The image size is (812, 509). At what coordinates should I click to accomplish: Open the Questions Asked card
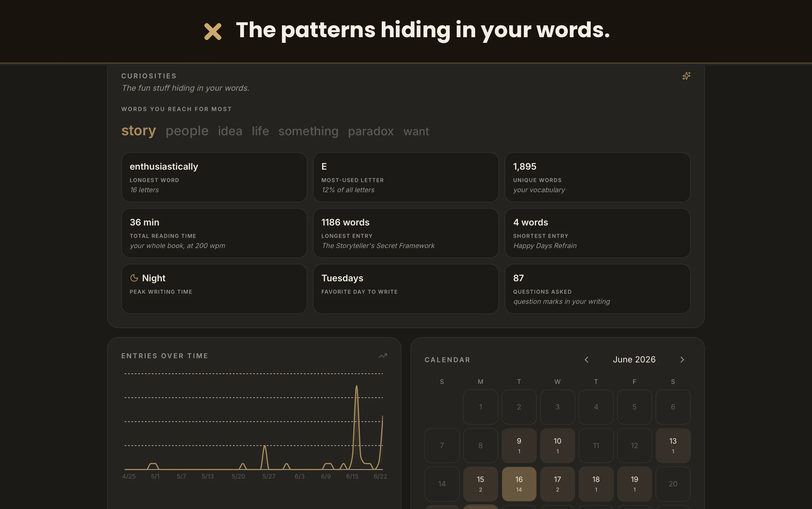click(597, 289)
